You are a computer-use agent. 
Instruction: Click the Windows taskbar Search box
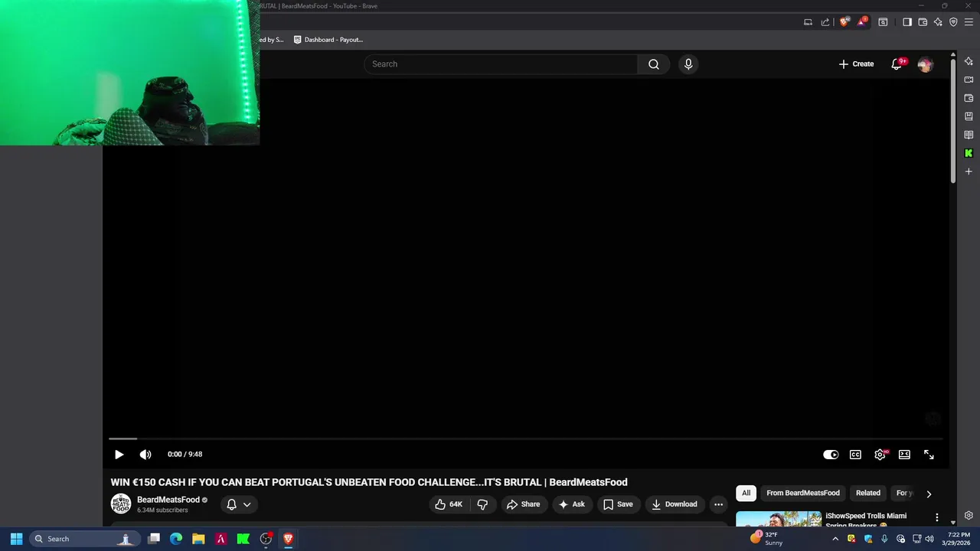point(83,539)
